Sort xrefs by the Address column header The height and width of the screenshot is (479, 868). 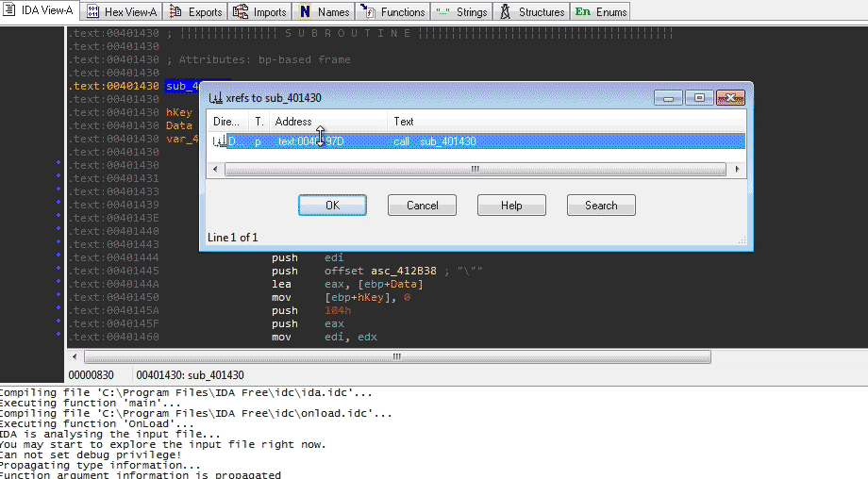click(328, 122)
